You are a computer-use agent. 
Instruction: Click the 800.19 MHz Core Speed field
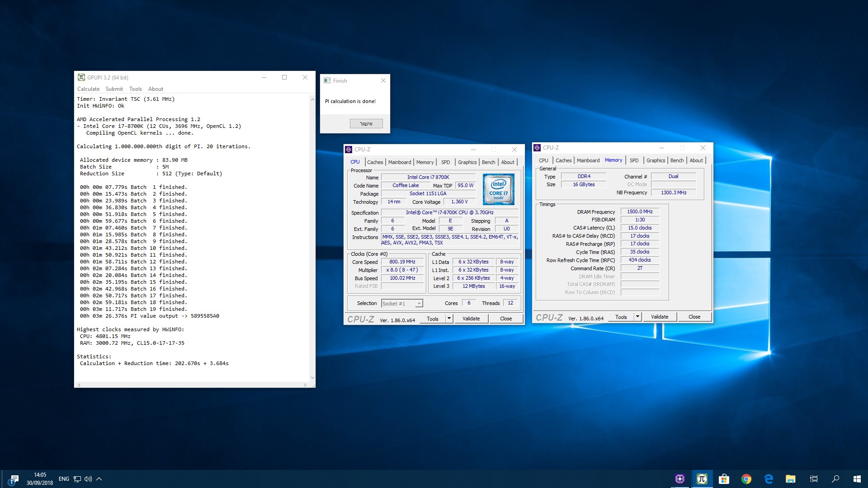tap(402, 262)
